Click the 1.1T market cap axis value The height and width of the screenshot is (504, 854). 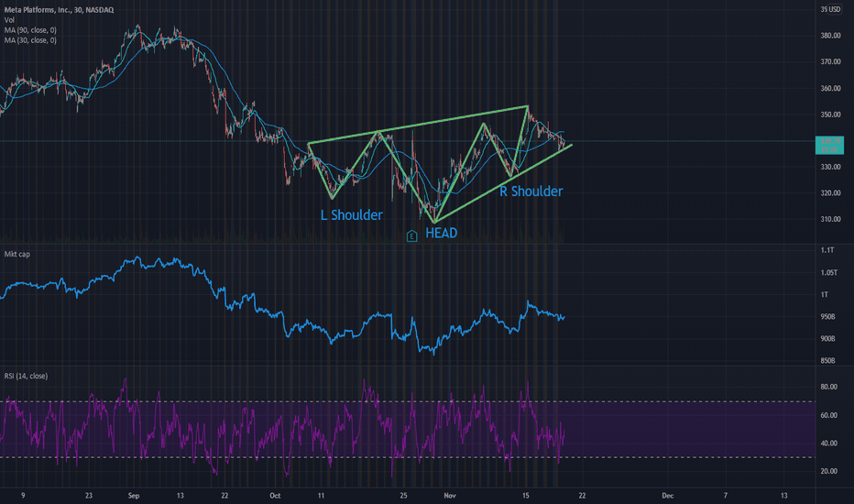pos(827,250)
